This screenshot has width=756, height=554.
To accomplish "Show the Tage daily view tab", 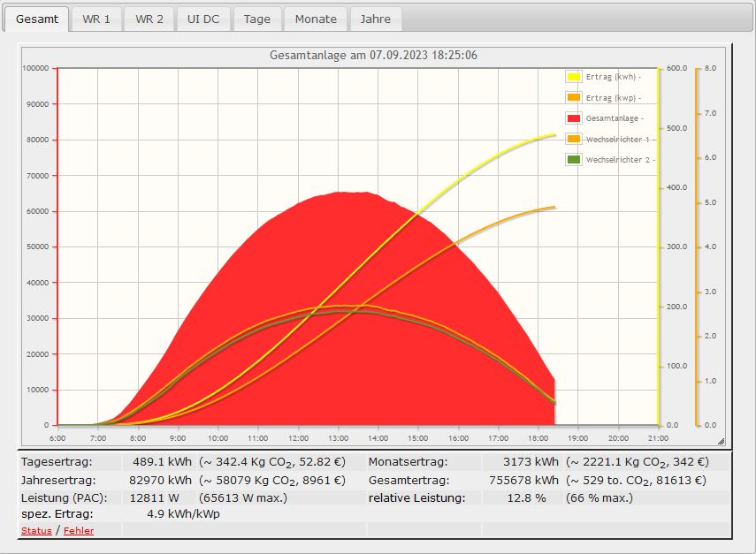I will point(257,19).
